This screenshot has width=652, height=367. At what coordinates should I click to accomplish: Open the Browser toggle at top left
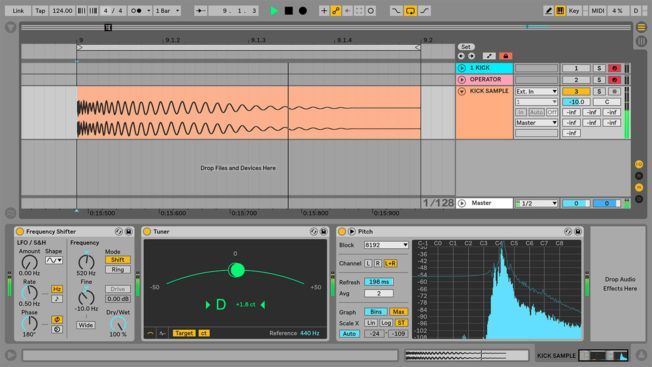[11, 27]
